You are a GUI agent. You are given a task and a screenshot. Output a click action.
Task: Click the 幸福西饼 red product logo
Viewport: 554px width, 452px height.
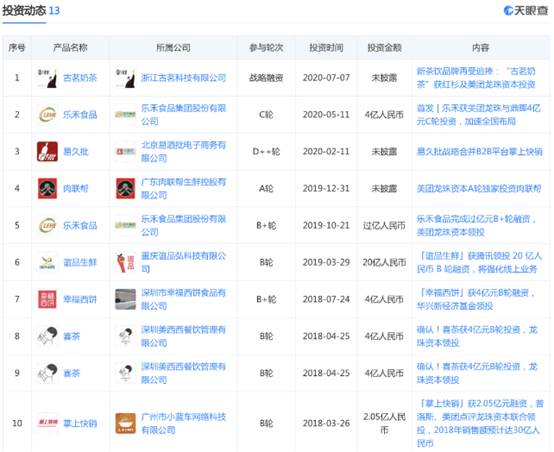[47, 299]
